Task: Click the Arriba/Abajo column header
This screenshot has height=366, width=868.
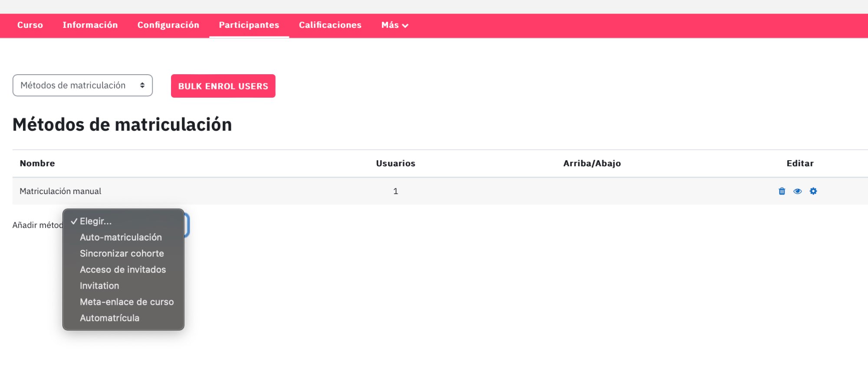Action: pos(592,163)
